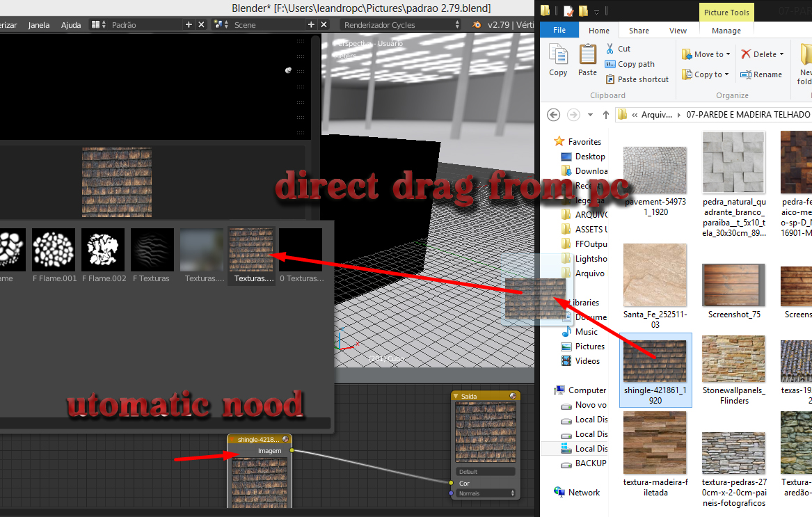The height and width of the screenshot is (517, 812).
Task: Open the Janela menu in Blender
Action: coord(39,25)
